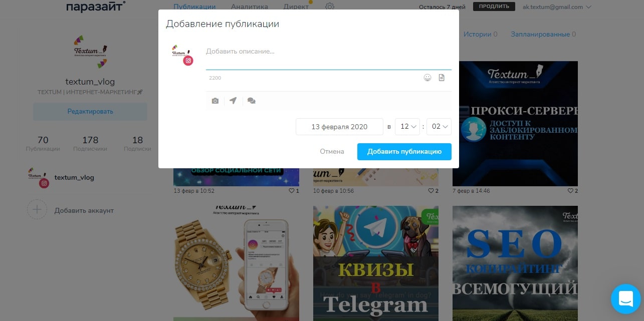Open the ak.textum@gmail.com account menu
Screen dimensions: 644x321
tap(557, 7)
